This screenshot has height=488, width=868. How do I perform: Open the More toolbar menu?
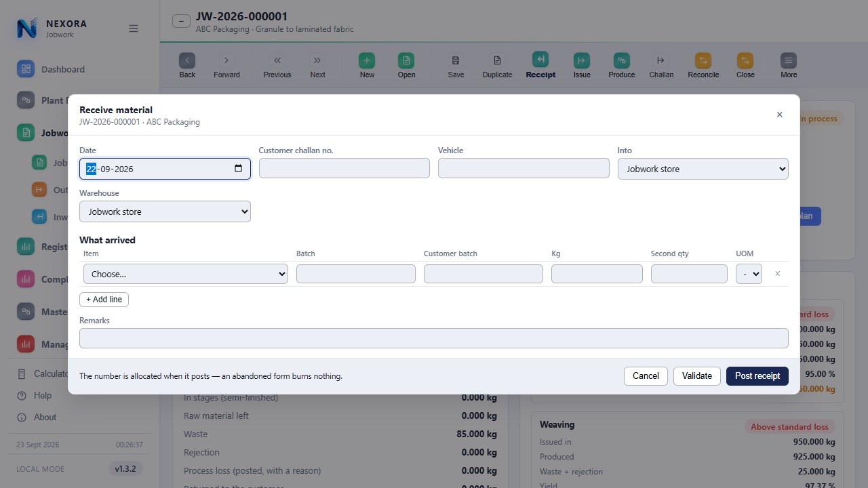(x=789, y=60)
